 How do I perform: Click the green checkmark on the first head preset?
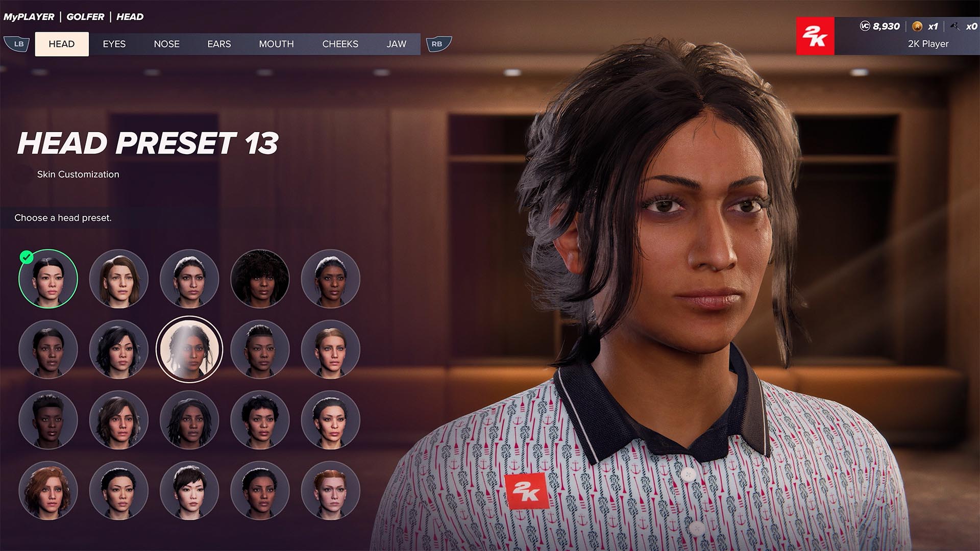click(27, 257)
